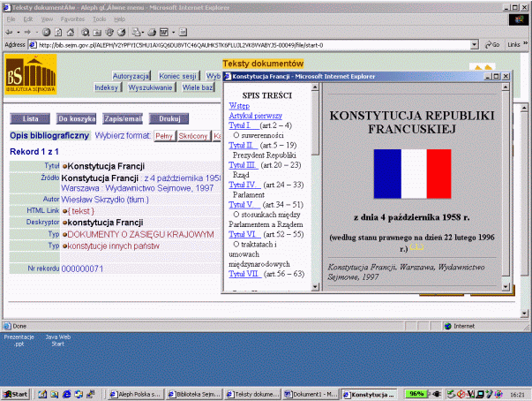532x401 pixels.
Task: Select the Pełny format button
Action: pyautogui.click(x=163, y=136)
